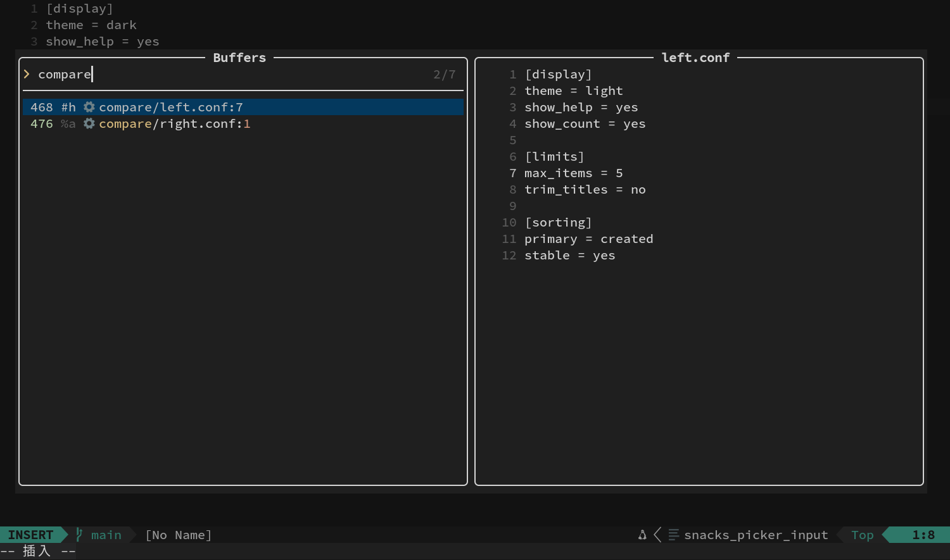Click the '#h' buffer flag
Screen dimensions: 950x560
[x=68, y=107]
